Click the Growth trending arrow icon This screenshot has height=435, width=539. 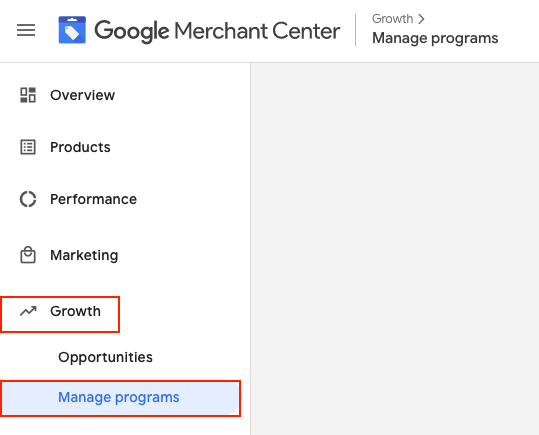coord(28,311)
